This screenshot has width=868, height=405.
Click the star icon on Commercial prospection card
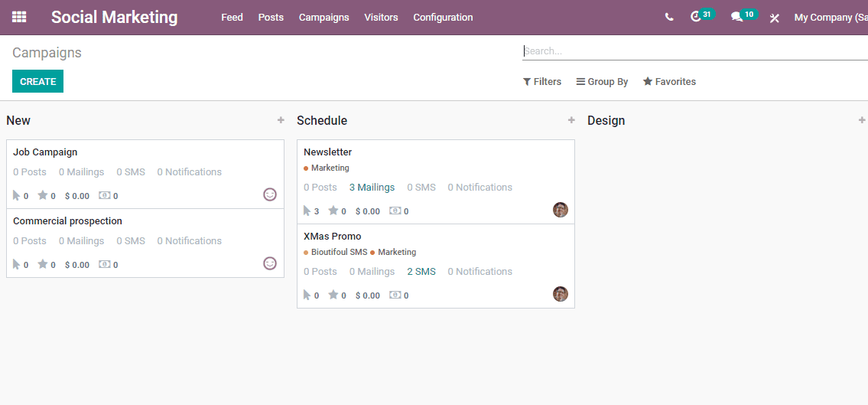pyautogui.click(x=43, y=264)
